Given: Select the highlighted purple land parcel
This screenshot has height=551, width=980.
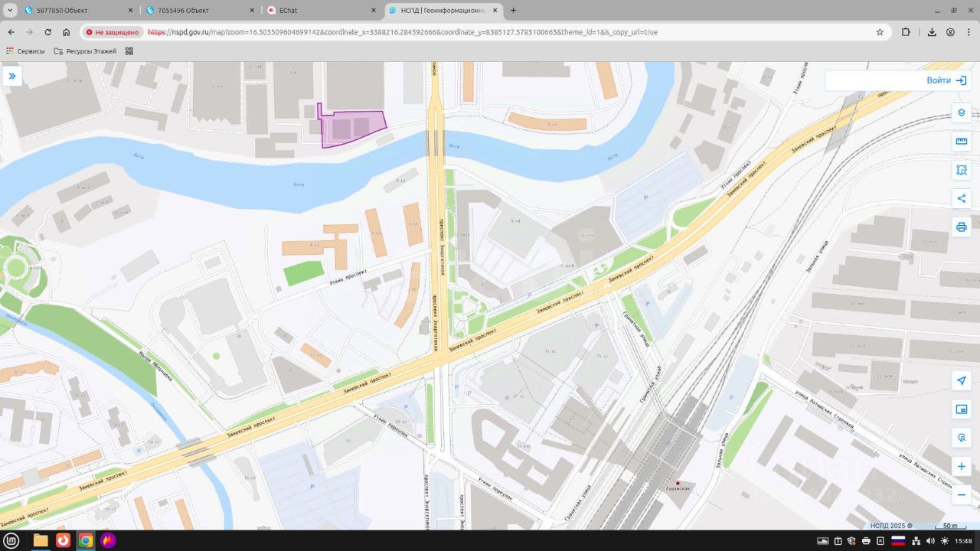Looking at the screenshot, I should point(348,127).
